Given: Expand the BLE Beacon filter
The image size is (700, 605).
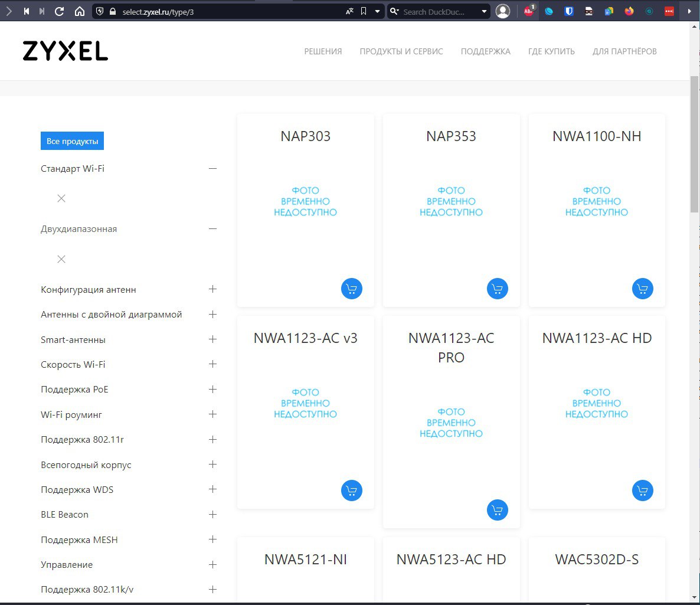Looking at the screenshot, I should coord(212,514).
